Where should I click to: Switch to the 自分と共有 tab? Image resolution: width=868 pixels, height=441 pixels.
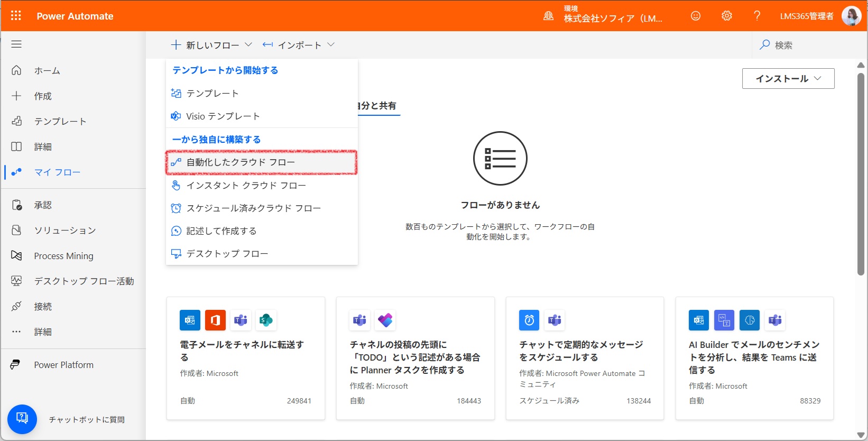point(377,106)
